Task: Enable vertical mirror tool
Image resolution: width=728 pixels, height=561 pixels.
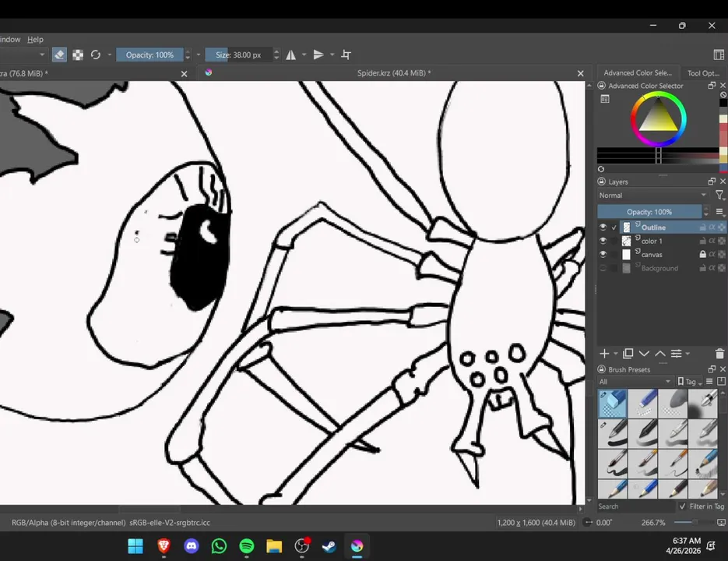Action: point(318,55)
